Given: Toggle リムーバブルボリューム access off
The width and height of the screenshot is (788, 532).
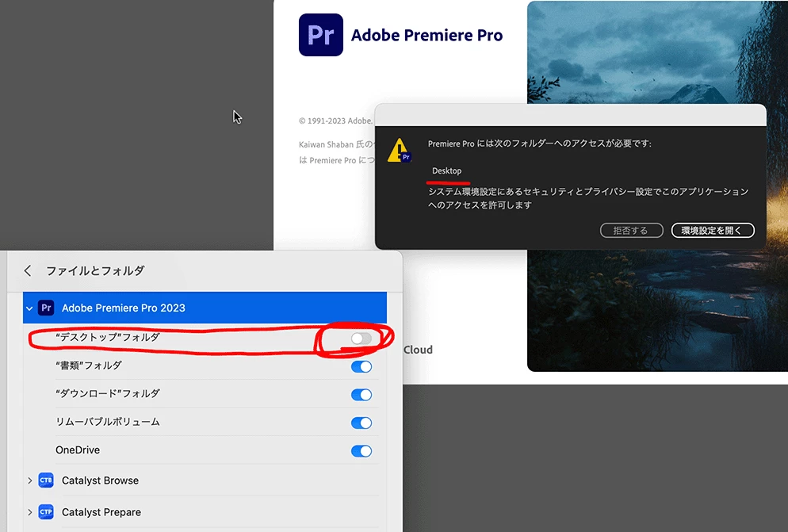Looking at the screenshot, I should click(x=361, y=423).
